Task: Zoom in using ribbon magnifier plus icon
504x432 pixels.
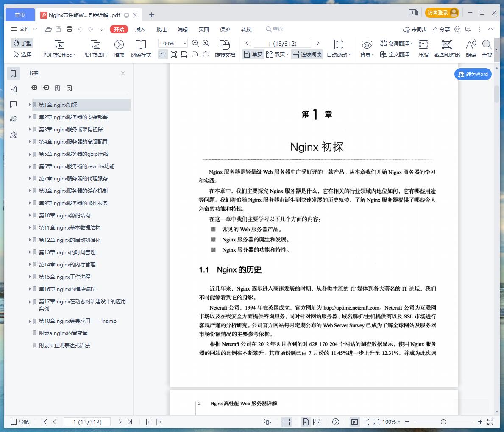Action: tap(206, 43)
